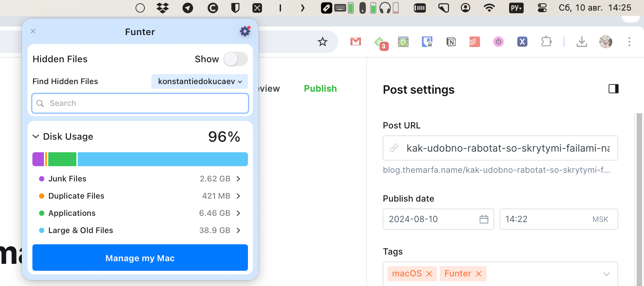Remove the Funter tag

[479, 274]
